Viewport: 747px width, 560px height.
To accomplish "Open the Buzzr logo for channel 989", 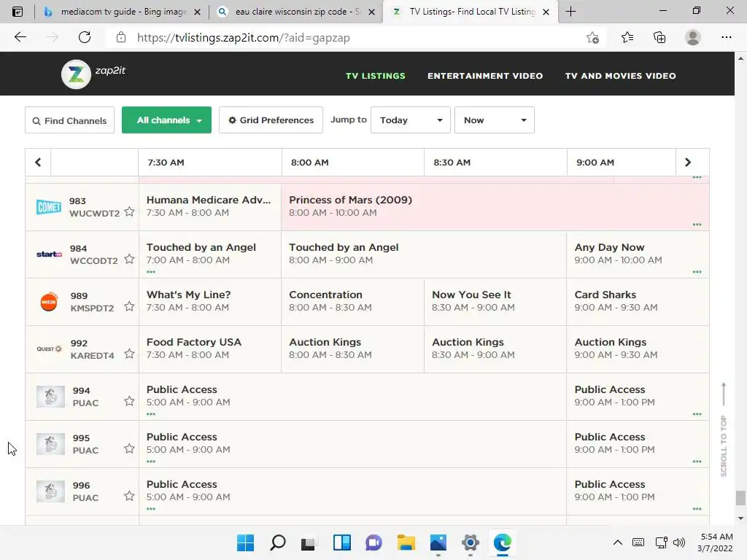I will (49, 302).
